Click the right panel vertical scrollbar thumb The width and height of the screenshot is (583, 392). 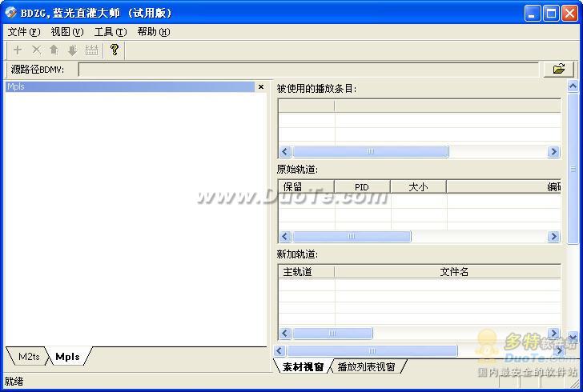(573, 169)
